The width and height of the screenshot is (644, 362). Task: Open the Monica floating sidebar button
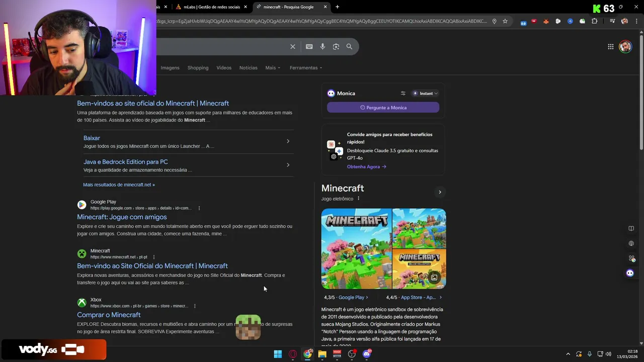630,273
